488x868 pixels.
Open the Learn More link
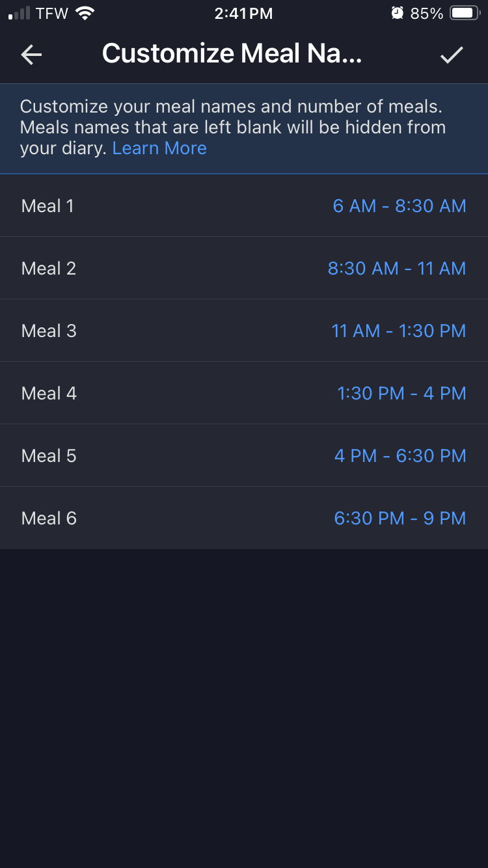pos(159,148)
